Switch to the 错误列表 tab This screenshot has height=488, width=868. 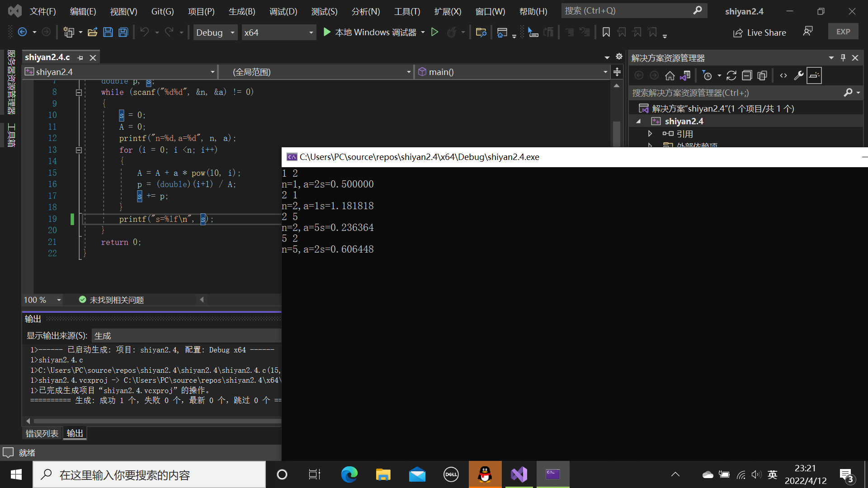(x=42, y=434)
